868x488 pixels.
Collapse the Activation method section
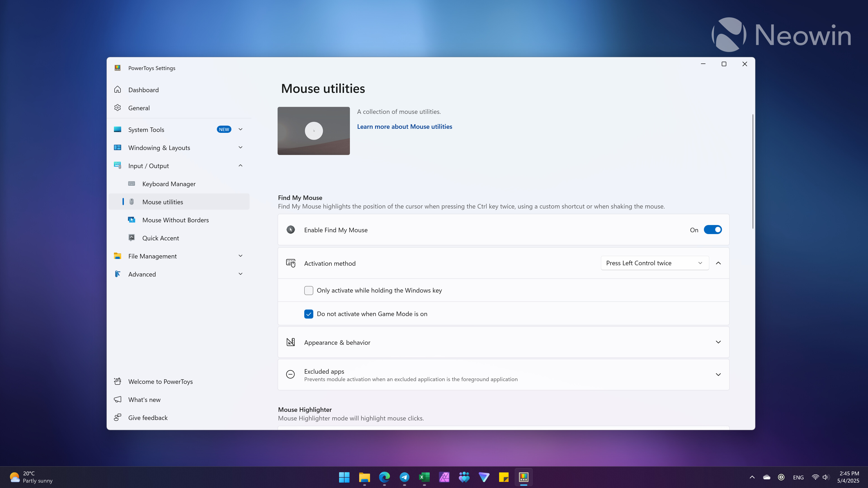(x=718, y=263)
